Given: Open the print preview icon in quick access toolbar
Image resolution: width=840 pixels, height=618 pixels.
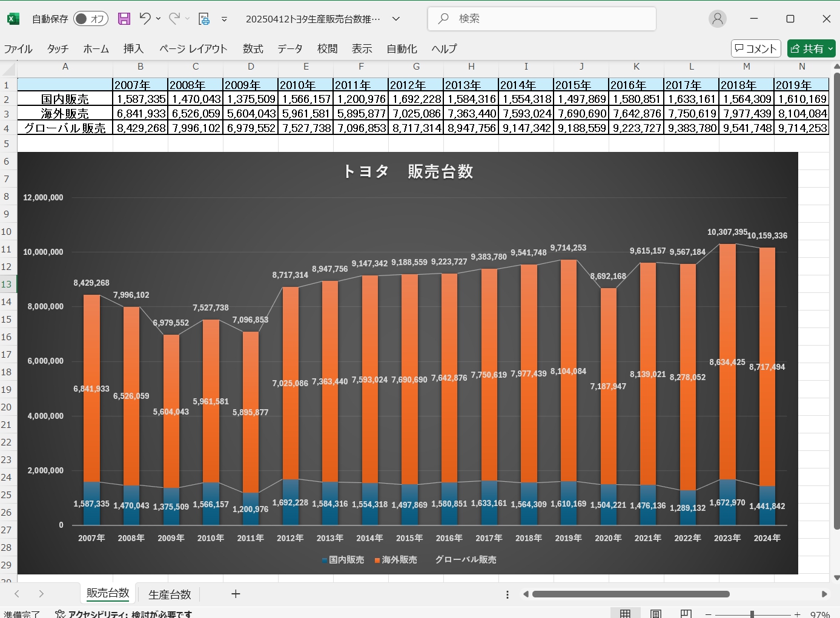Looking at the screenshot, I should pos(204,19).
